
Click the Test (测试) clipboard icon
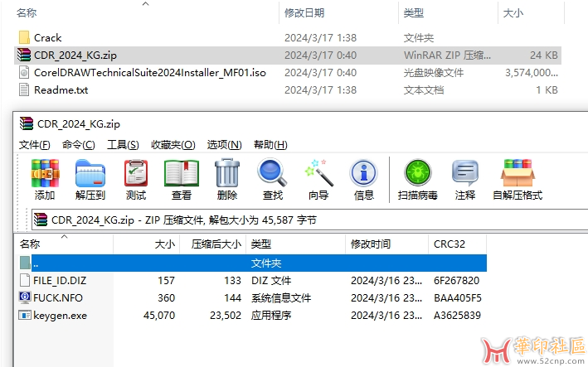coord(136,173)
